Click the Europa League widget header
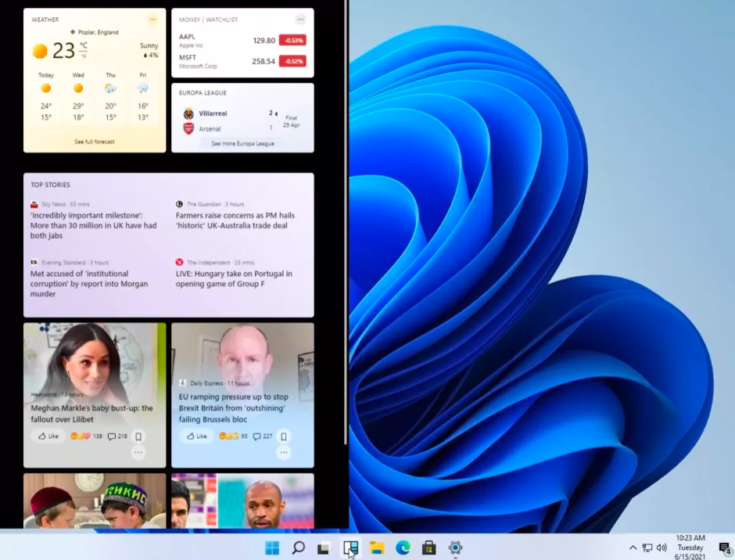 point(203,93)
